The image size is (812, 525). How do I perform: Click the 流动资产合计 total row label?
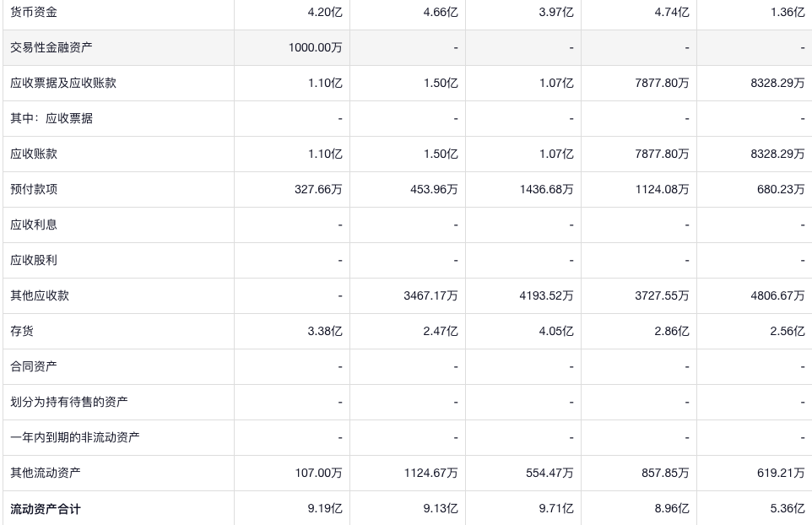click(x=46, y=509)
